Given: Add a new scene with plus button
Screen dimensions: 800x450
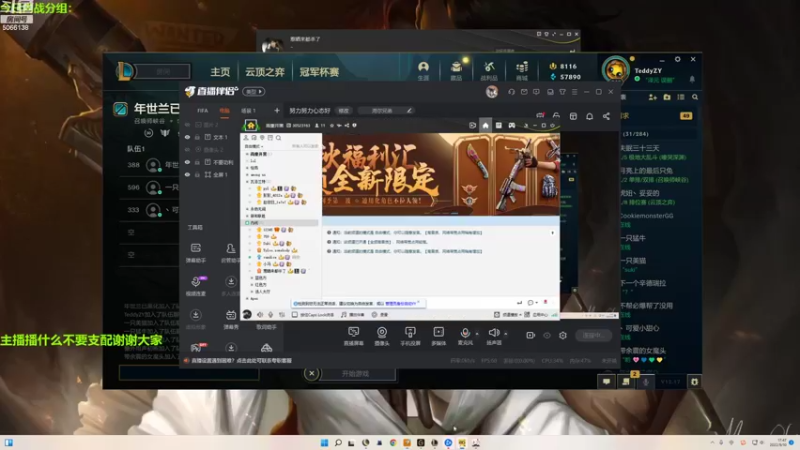Looking at the screenshot, I should point(277,110).
